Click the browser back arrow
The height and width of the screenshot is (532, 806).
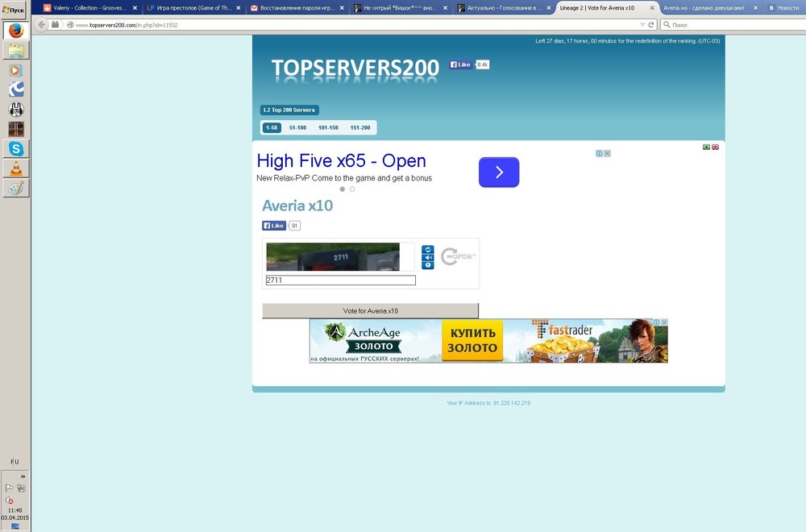(x=42, y=25)
